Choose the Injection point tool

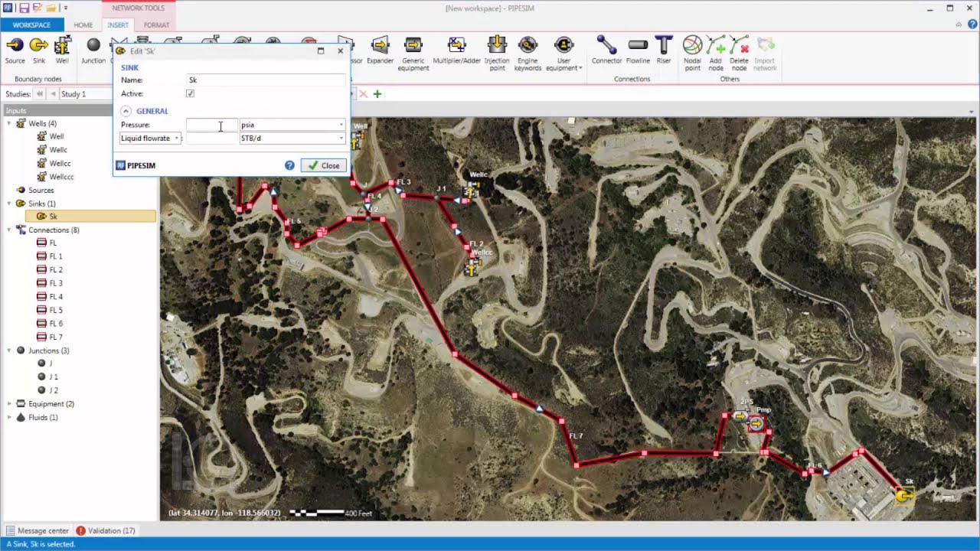pyautogui.click(x=497, y=54)
